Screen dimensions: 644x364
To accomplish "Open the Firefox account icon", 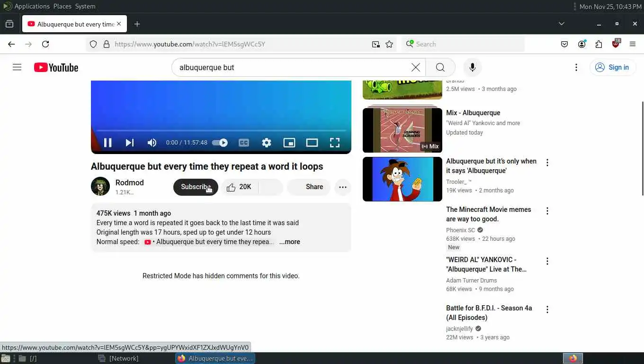I will coord(581,44).
